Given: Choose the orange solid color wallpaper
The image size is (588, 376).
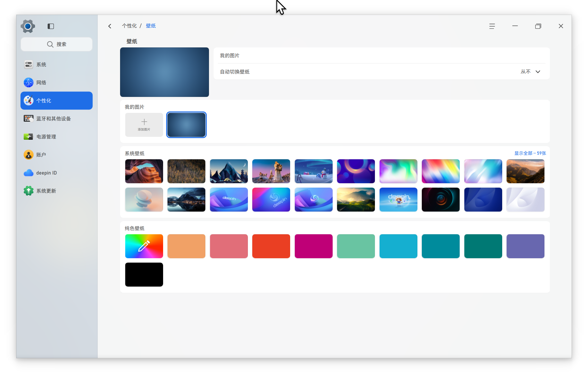Looking at the screenshot, I should click(x=186, y=246).
